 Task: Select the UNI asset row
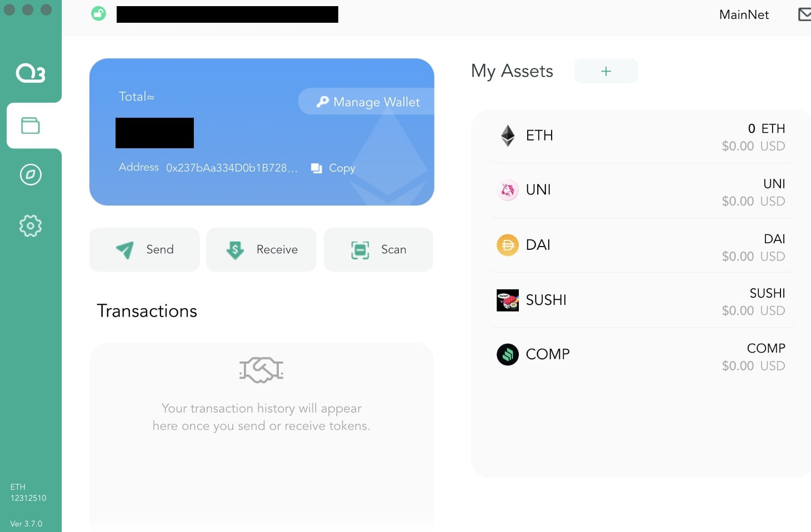(643, 191)
